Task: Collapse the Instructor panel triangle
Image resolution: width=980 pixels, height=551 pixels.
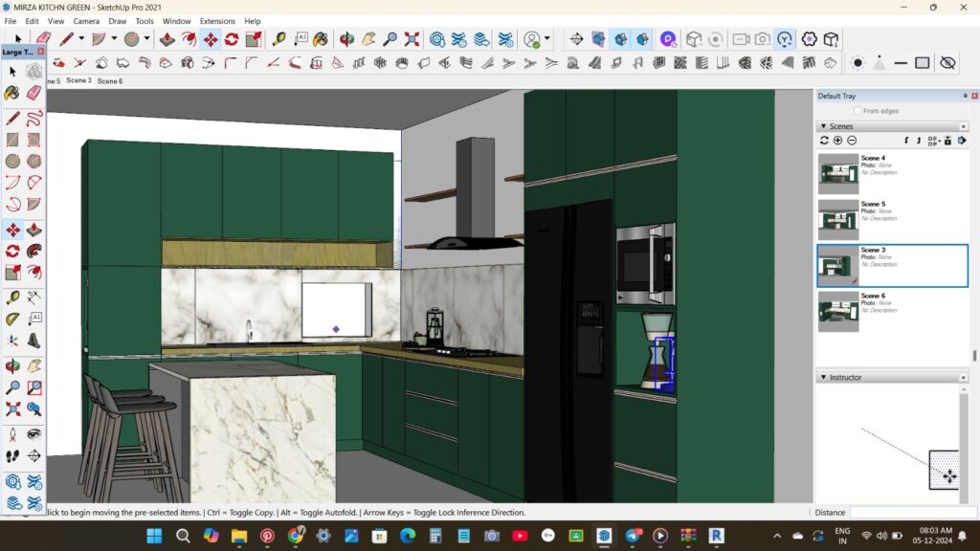Action: [823, 377]
